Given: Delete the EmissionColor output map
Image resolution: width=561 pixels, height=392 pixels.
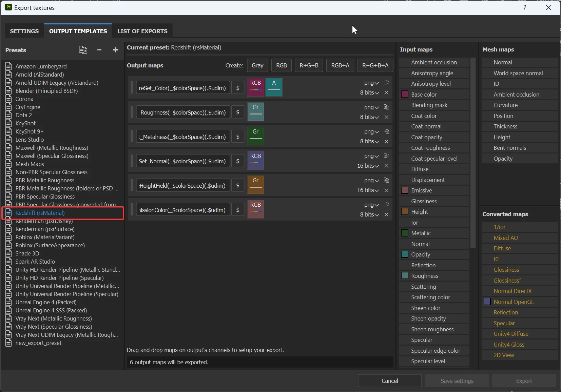Looking at the screenshot, I should (386, 214).
